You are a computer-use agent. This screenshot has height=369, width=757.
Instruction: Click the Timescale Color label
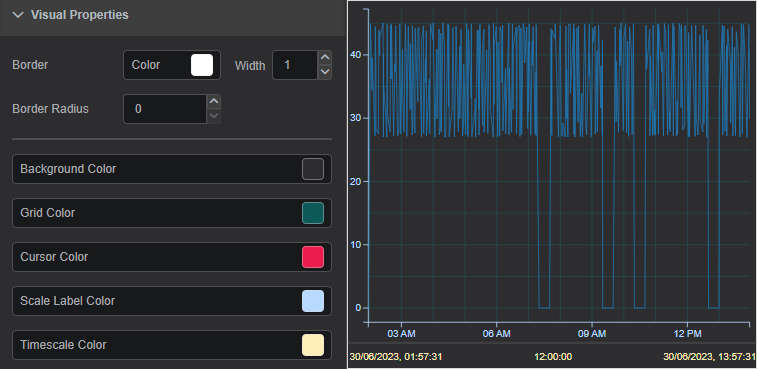click(63, 345)
